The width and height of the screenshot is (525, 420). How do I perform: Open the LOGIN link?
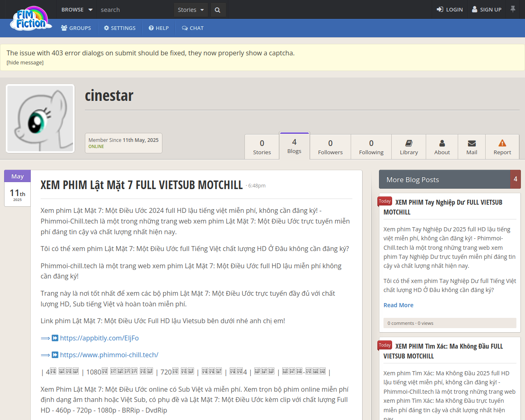[450, 9]
